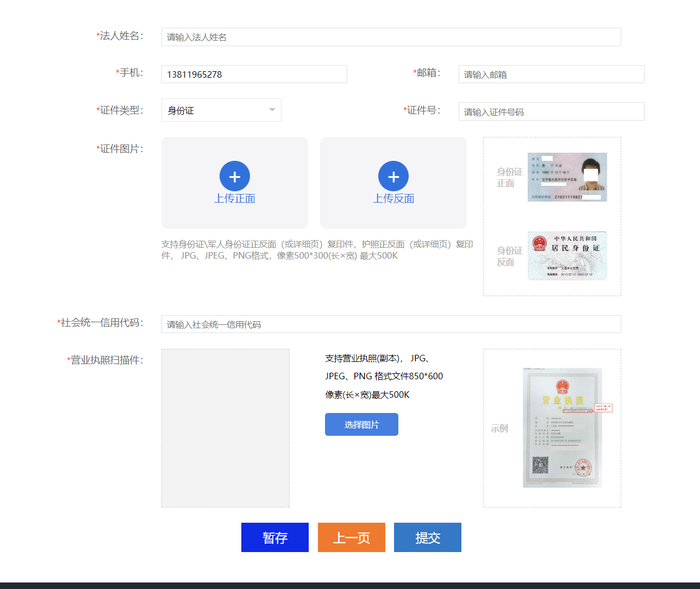Click the 社会统一信用代码 field label

click(x=101, y=323)
